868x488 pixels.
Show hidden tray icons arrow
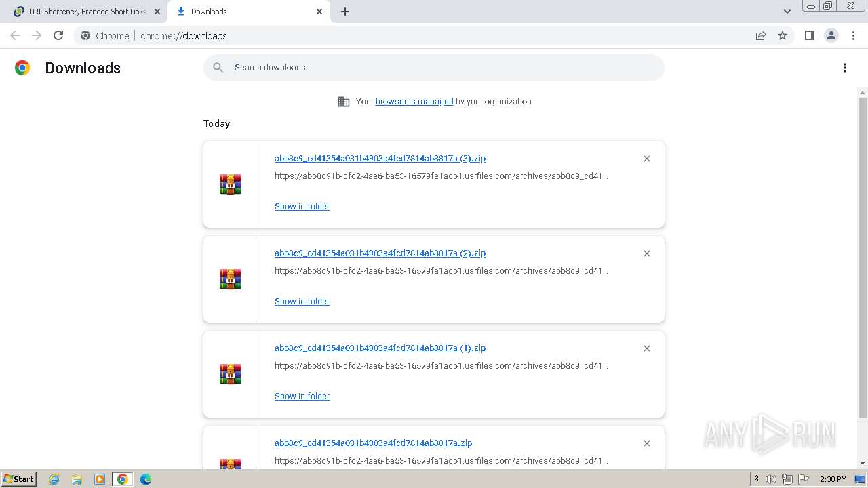click(756, 479)
